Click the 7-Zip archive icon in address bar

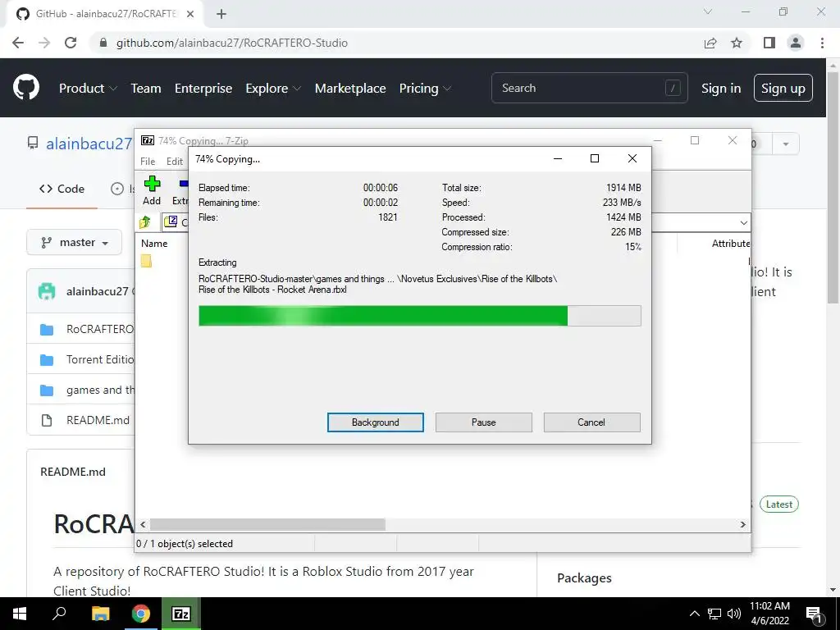pyautogui.click(x=171, y=221)
